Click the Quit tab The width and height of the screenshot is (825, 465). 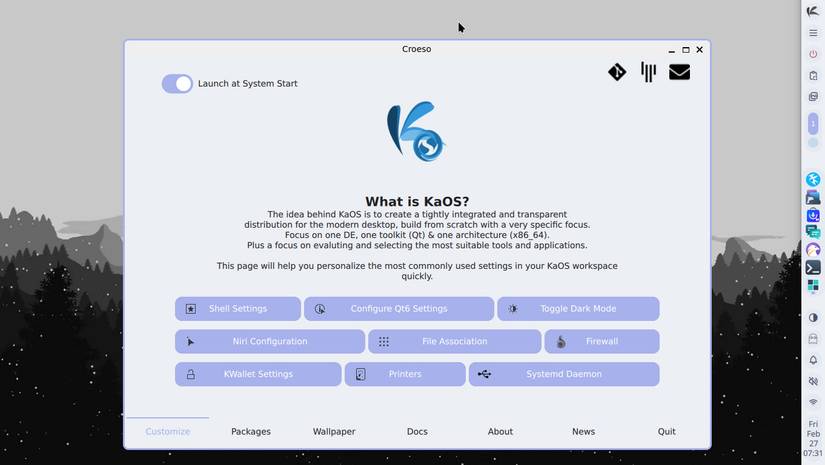click(x=667, y=431)
